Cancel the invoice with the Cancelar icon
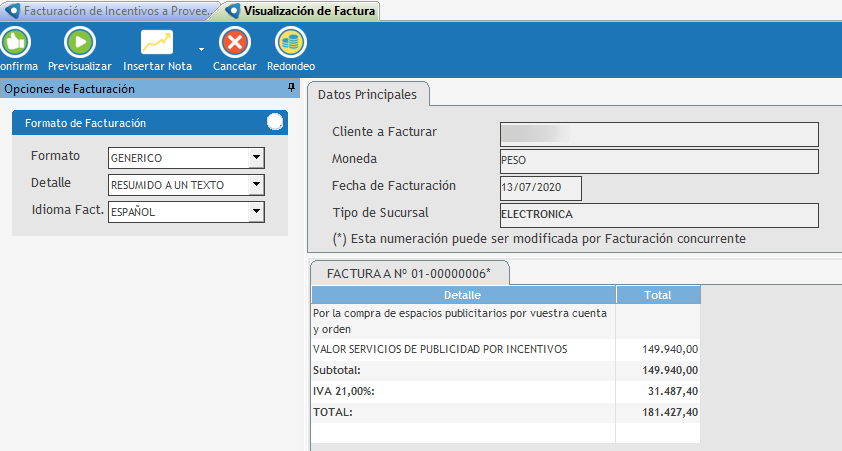 (235, 42)
